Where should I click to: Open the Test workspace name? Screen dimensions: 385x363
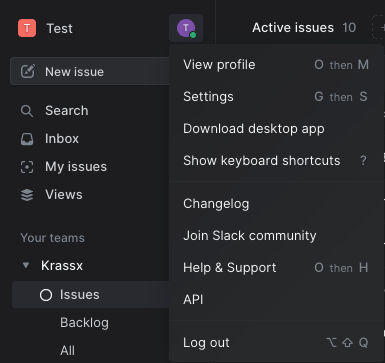pos(59,28)
